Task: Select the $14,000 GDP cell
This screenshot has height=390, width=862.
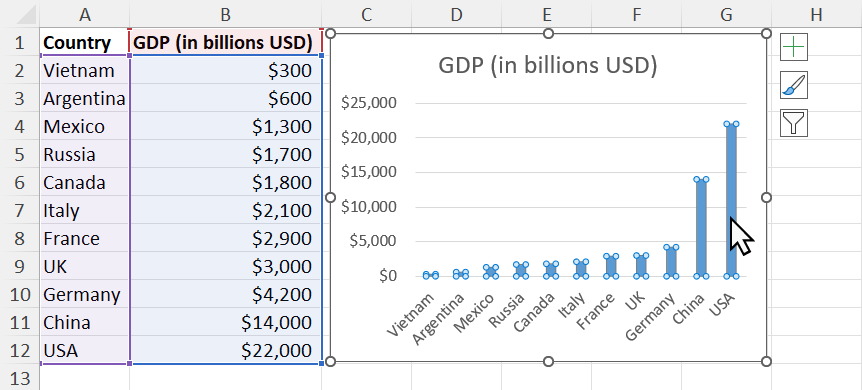Action: pos(225,322)
